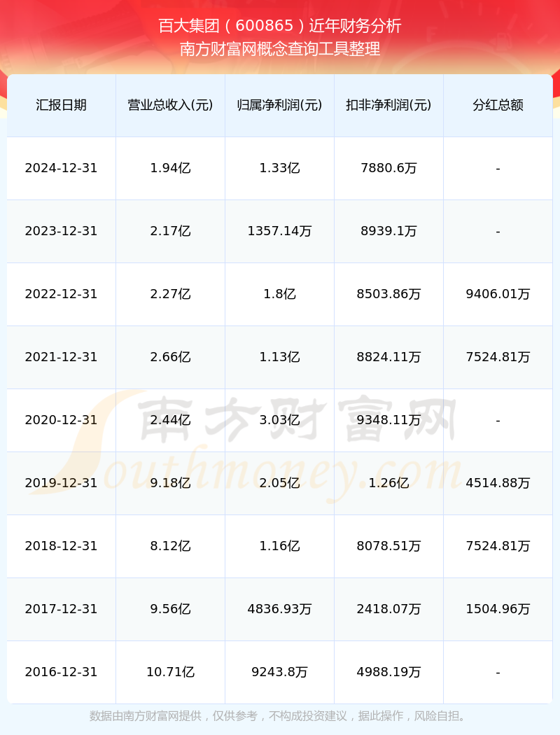Select the 2018-12-31 date cell
Image resolution: width=560 pixels, height=735 pixels.
click(x=62, y=546)
